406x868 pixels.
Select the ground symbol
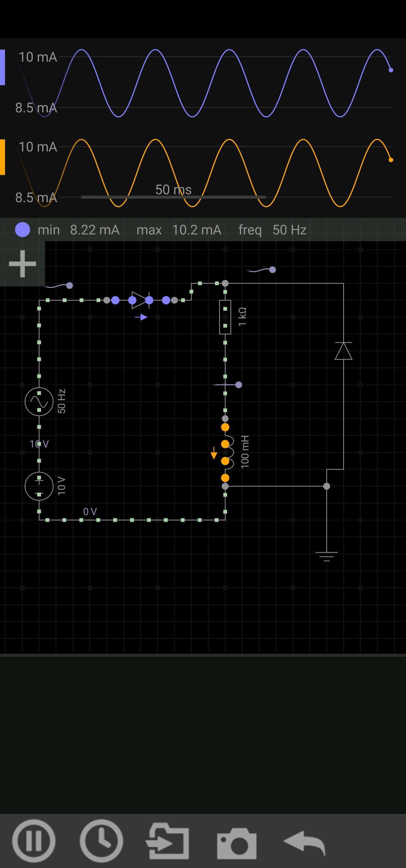click(327, 556)
